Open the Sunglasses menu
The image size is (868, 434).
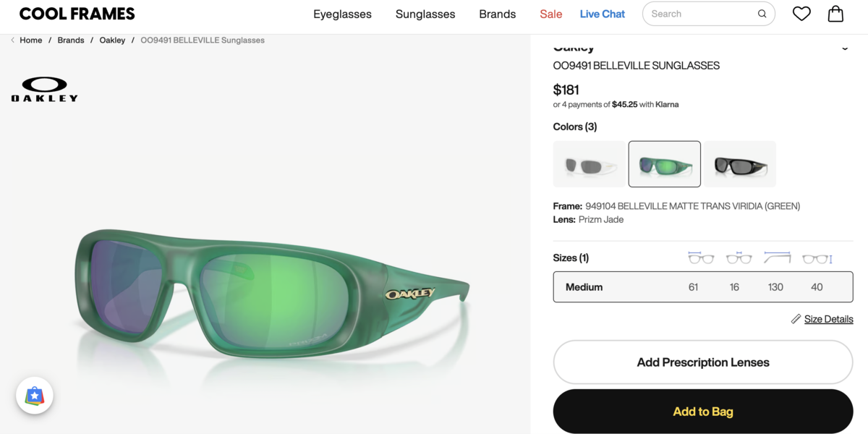[425, 14]
